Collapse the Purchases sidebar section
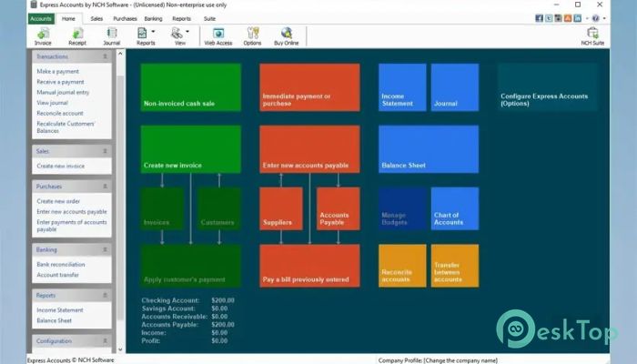The image size is (637, 364). coord(105,187)
